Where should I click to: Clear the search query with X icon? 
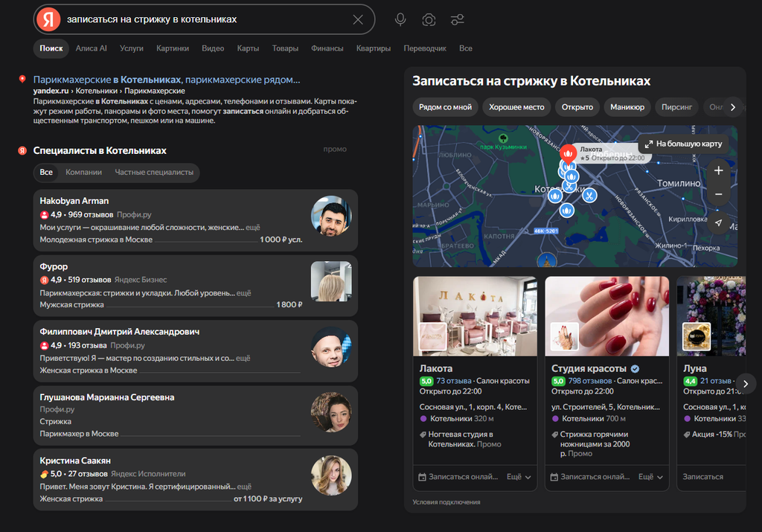coord(358,19)
